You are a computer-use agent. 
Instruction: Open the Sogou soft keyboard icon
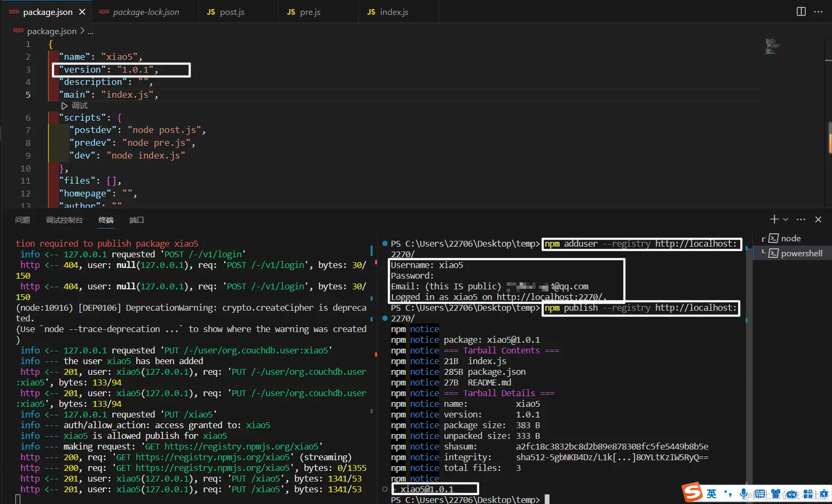(x=759, y=494)
